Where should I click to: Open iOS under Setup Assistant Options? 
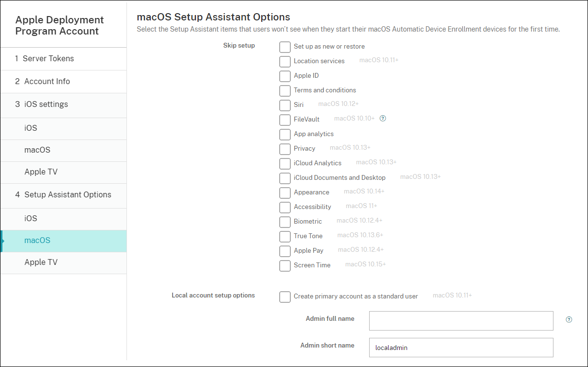31,219
